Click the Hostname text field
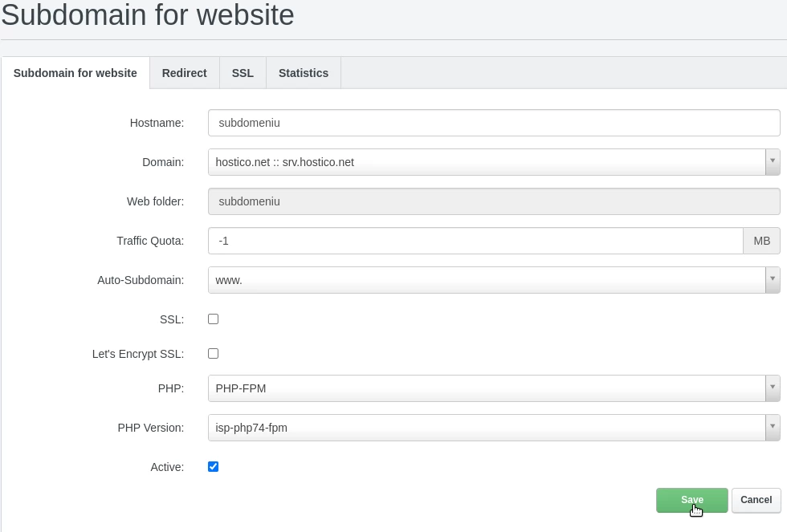The height and width of the screenshot is (532, 787). tap(493, 123)
